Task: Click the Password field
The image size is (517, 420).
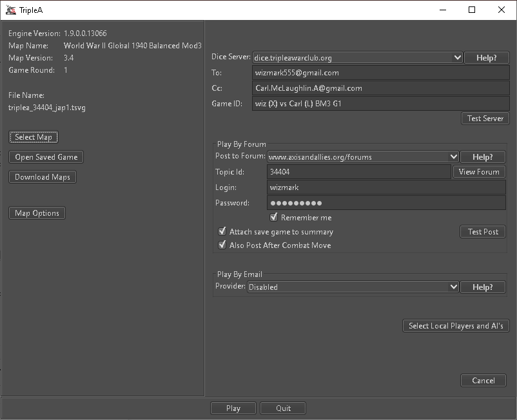Action: click(x=386, y=203)
